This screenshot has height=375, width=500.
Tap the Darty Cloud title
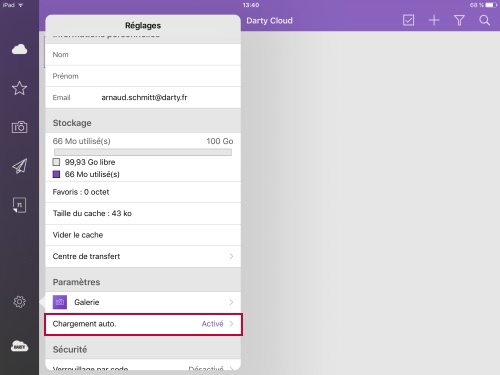pos(269,21)
